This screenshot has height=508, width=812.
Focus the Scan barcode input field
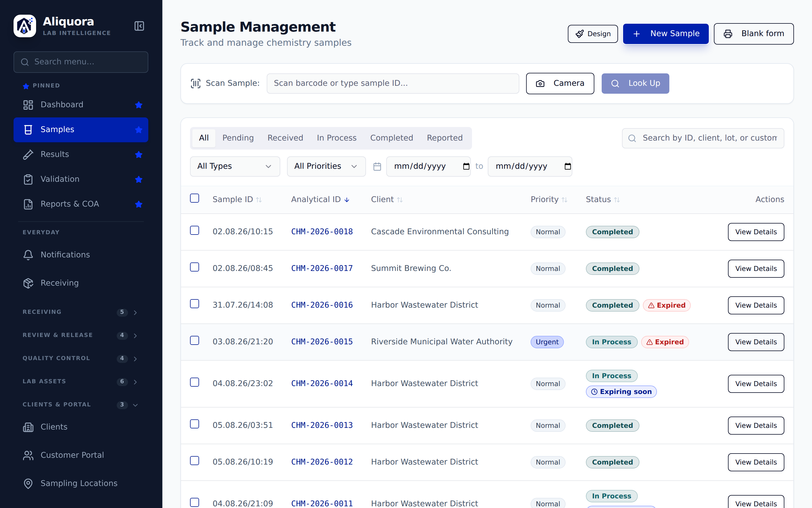(x=392, y=83)
